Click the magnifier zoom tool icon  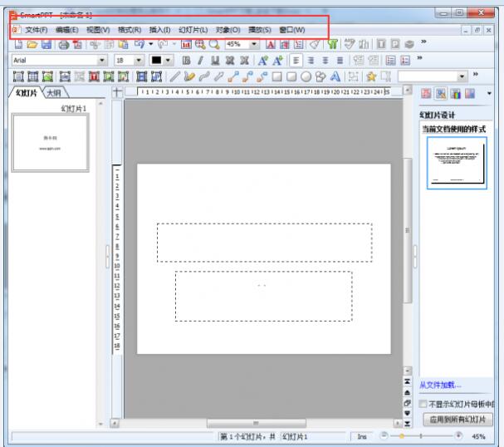(214, 44)
